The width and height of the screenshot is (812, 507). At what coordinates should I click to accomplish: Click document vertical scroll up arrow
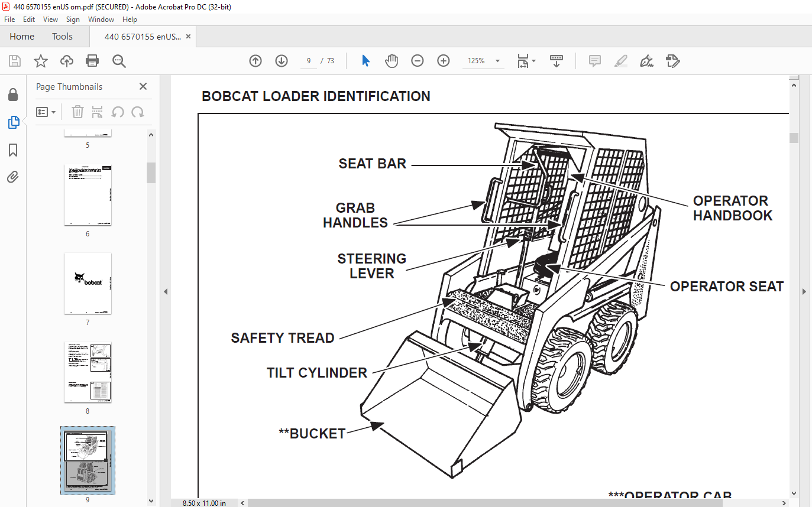794,85
